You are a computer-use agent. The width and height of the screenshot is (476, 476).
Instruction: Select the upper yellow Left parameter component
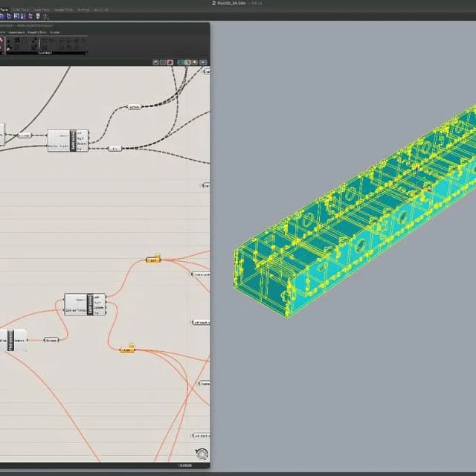(x=153, y=260)
